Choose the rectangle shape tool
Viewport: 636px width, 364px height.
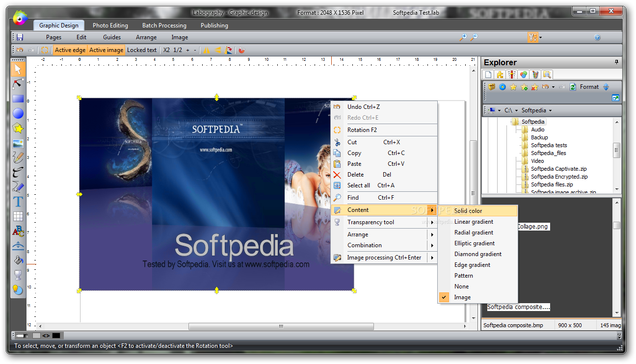[18, 99]
